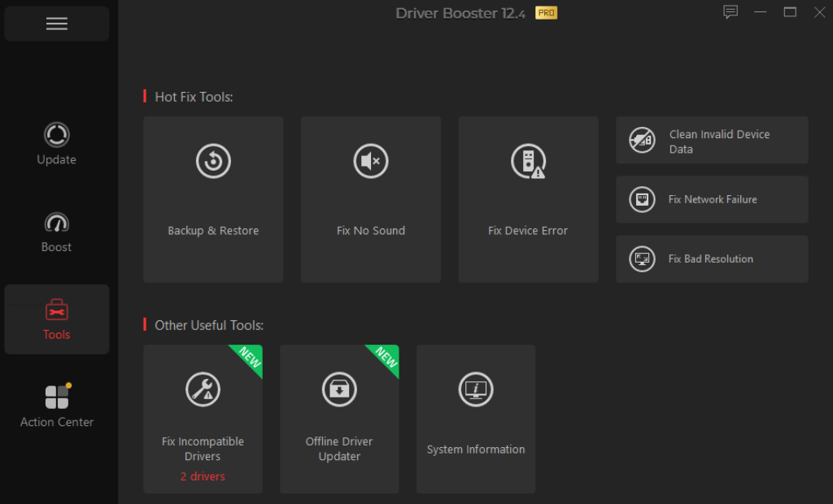833x504 pixels.
Task: Open Fix Network Failure label
Action: [x=713, y=199]
